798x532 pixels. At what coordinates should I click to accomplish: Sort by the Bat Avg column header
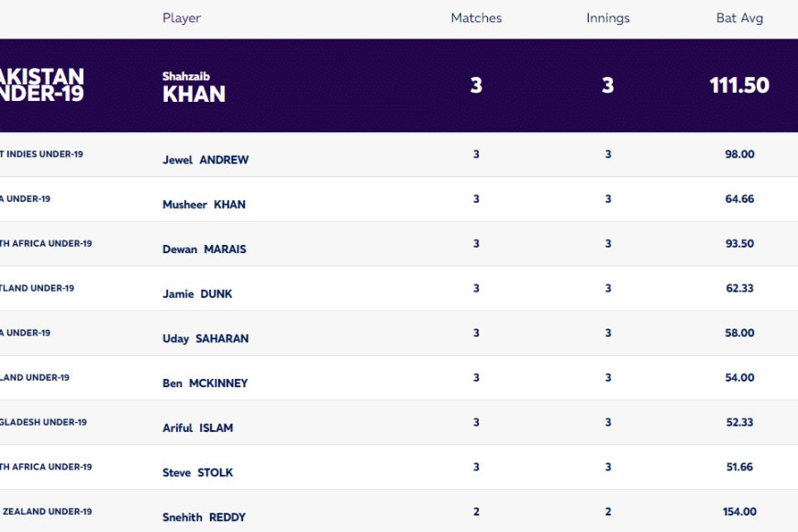point(739,18)
